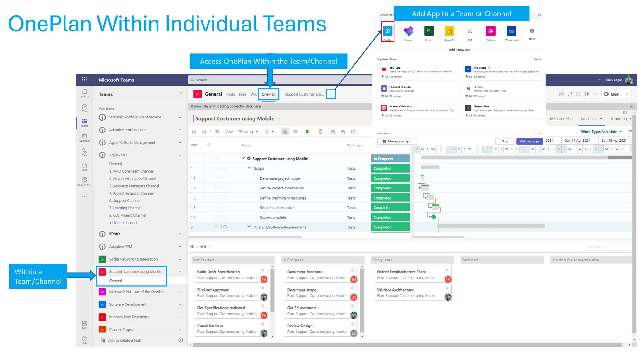Click Manage your apps button

click(x=397, y=141)
